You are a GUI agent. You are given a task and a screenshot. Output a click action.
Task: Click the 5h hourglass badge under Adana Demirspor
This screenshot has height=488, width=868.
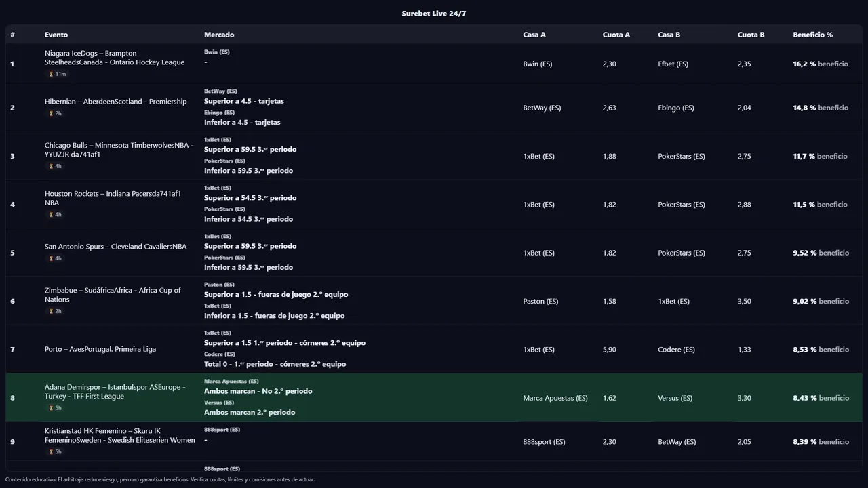tap(55, 408)
